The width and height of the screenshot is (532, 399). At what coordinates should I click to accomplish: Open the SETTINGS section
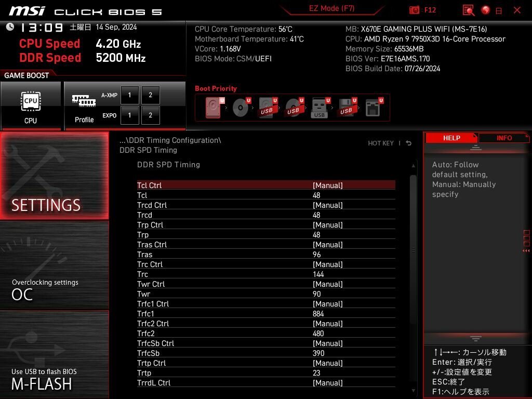tap(54, 176)
